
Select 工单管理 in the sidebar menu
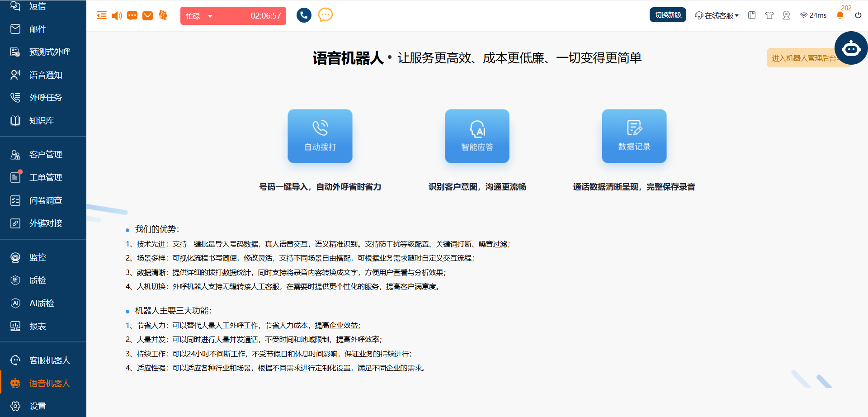click(x=46, y=177)
